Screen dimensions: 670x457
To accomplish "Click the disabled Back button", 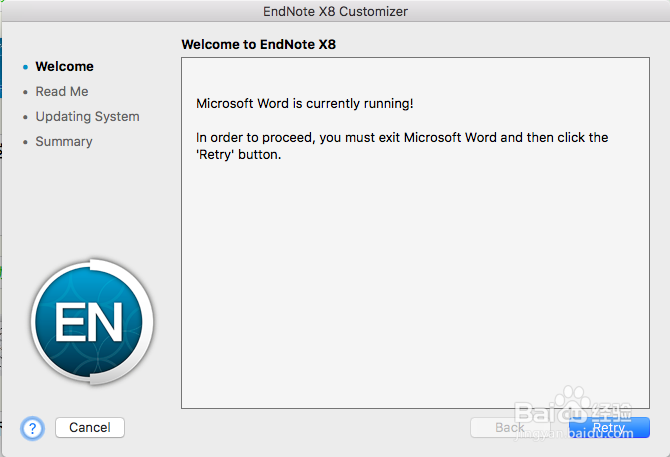I will pyautogui.click(x=510, y=428).
